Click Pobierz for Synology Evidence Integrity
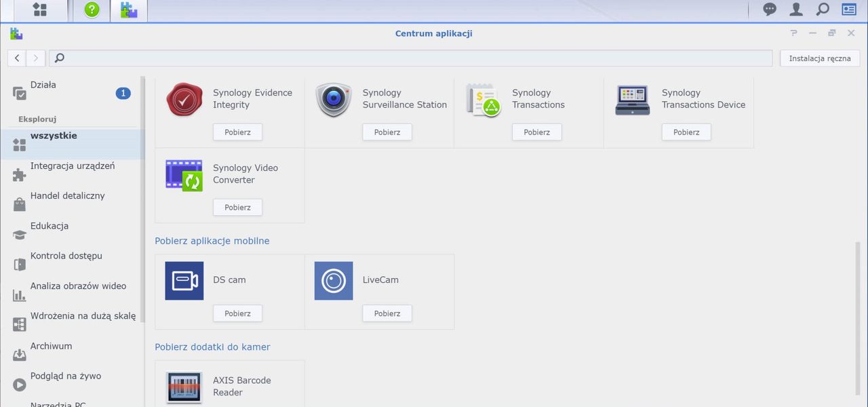The image size is (868, 407). [237, 132]
